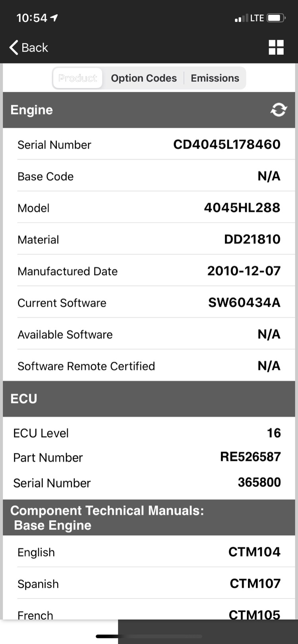Open English manual CTM104

click(254, 552)
